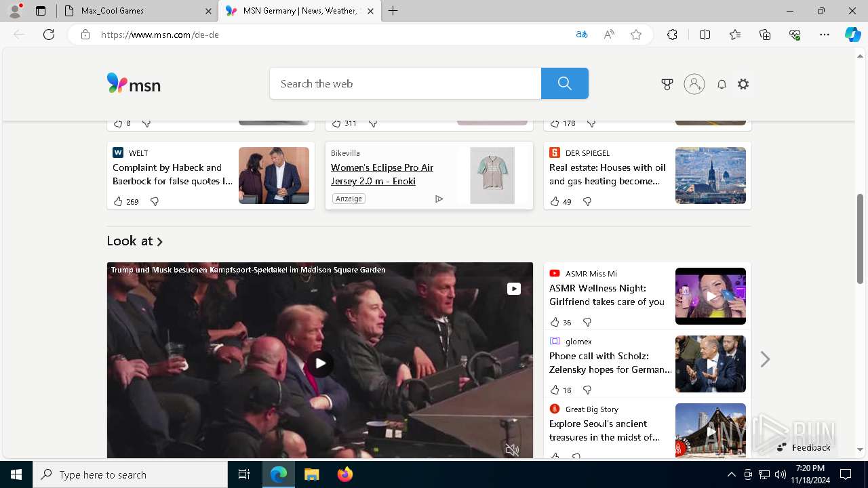Viewport: 868px width, 488px height.
Task: Open Women's Eclipse Pro Air Jersey ad
Action: pos(382,174)
